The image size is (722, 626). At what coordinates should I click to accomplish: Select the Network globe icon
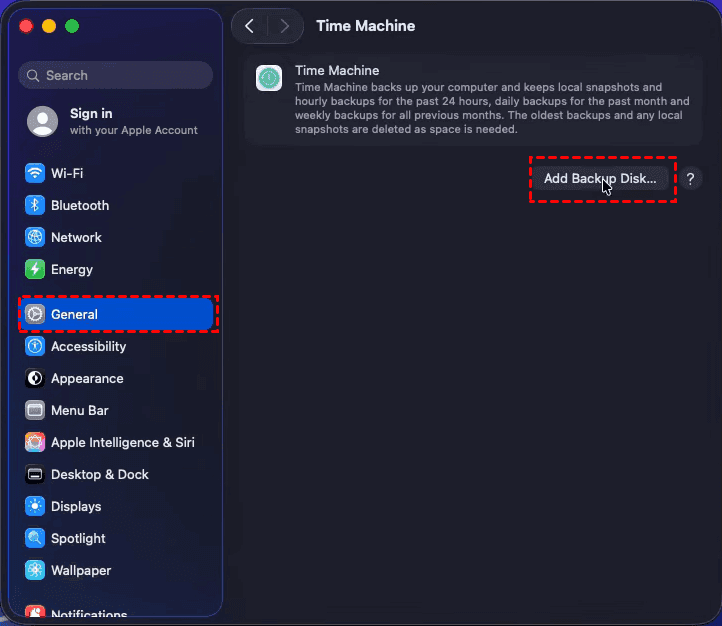(x=35, y=237)
